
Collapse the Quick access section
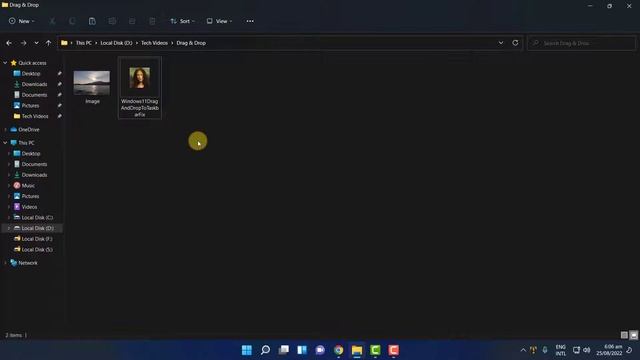[5, 63]
